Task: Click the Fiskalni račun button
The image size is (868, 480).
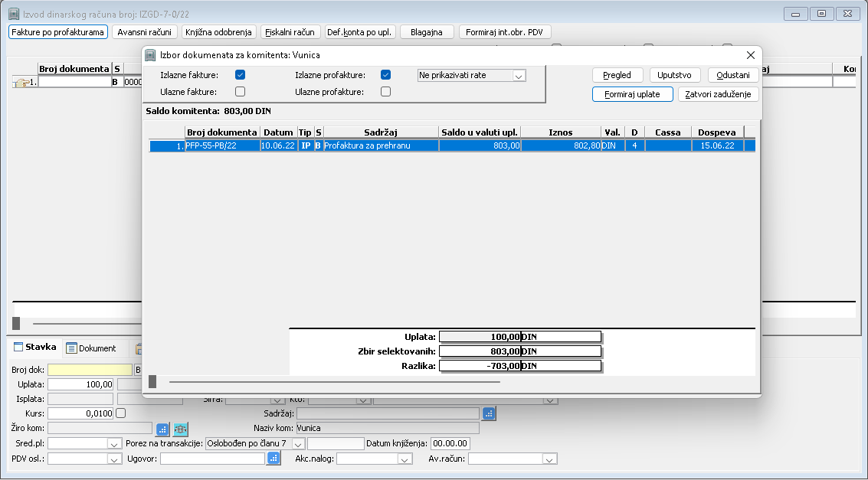Action: pyautogui.click(x=290, y=32)
